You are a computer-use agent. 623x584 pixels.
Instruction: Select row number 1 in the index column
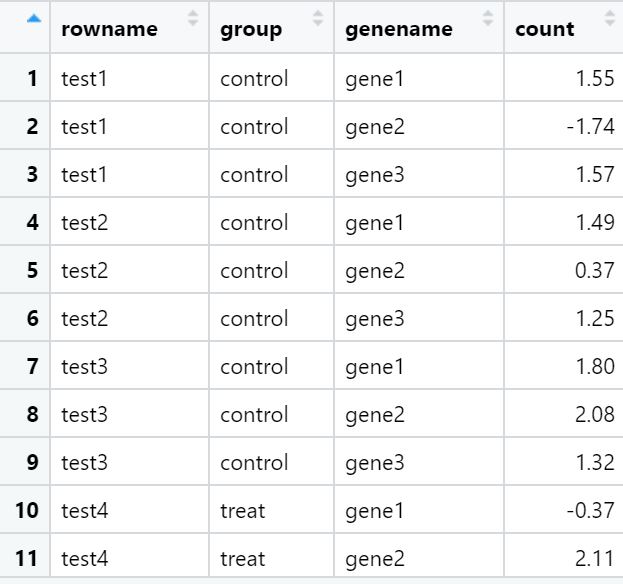[x=33, y=78]
